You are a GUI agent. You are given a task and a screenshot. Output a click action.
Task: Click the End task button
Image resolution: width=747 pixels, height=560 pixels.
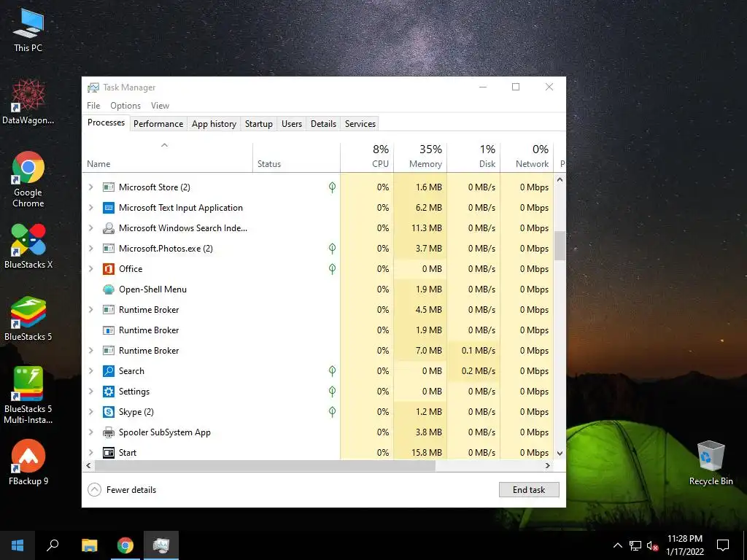coord(529,489)
